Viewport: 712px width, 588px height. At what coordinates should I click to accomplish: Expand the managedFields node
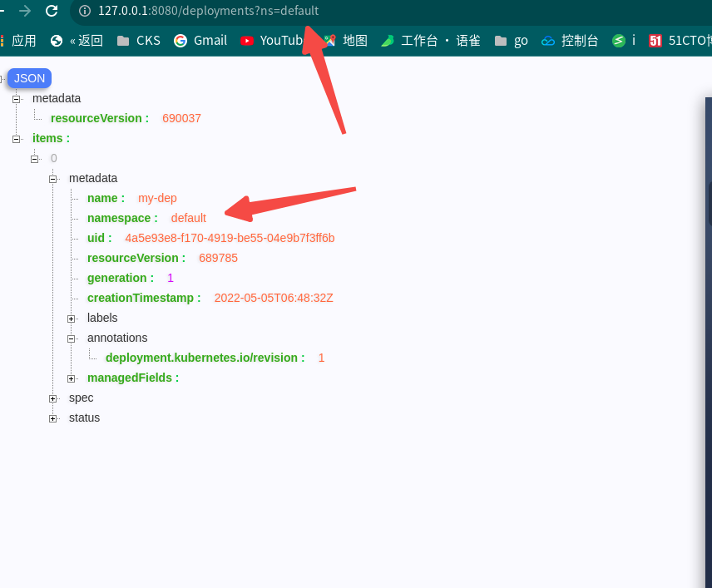click(x=71, y=378)
